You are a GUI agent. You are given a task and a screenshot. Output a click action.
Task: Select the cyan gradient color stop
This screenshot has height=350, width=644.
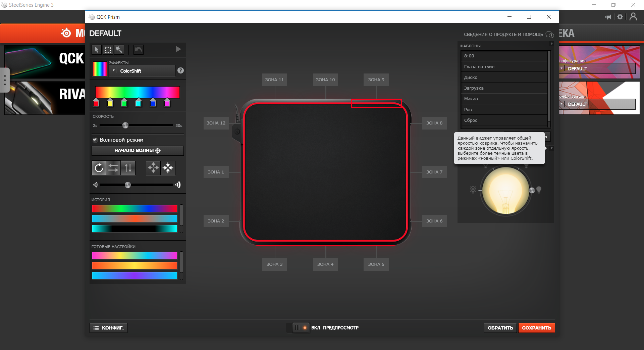(138, 103)
